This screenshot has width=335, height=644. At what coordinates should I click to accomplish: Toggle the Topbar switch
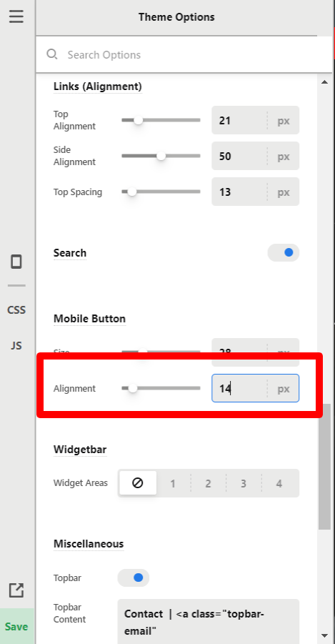(134, 578)
